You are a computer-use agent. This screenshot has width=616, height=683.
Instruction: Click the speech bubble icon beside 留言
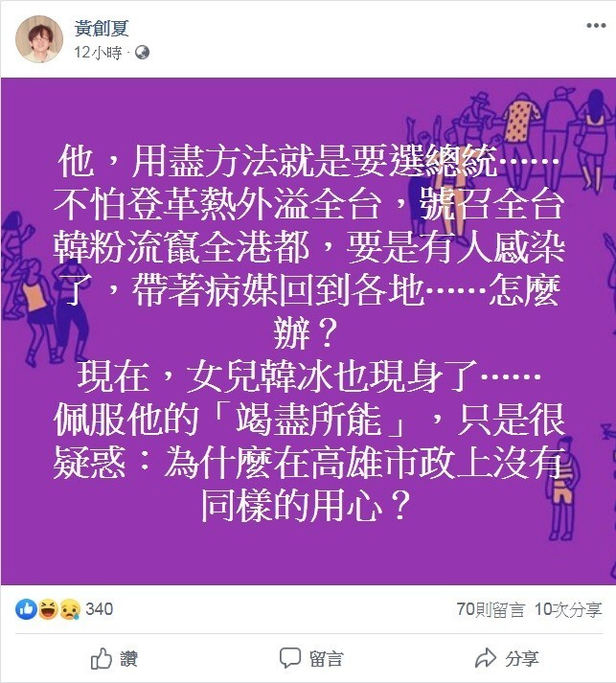tap(290, 658)
